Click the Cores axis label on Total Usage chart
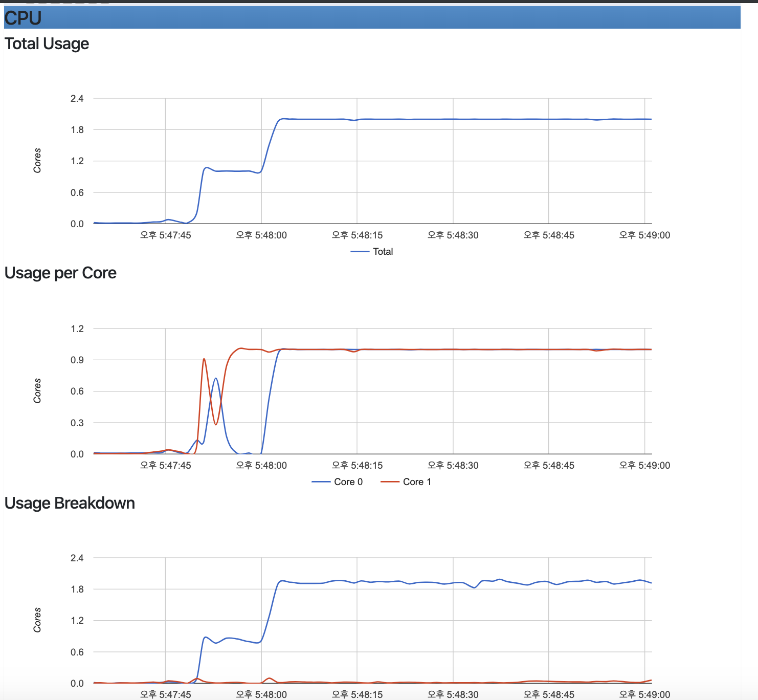The width and height of the screenshot is (758, 700). (x=37, y=160)
